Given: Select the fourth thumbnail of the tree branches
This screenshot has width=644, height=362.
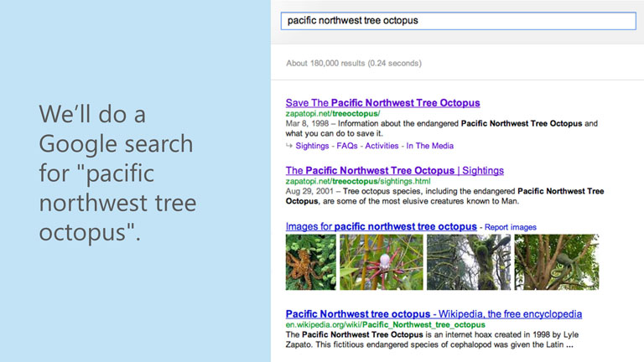Looking at the screenshot, I should 556,262.
